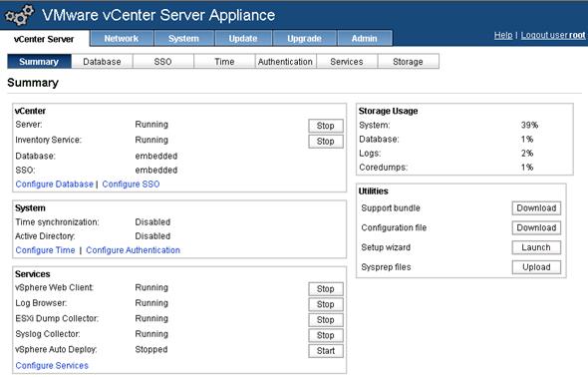Stop the vCenter Server service
The image size is (588, 377).
(326, 126)
